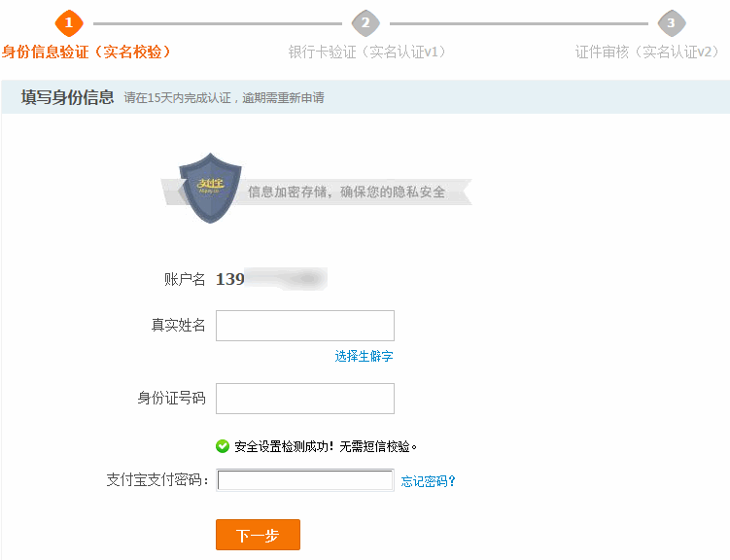The image size is (730, 560).
Task: Select the 证件审核（实名认证v2） step label
Action: click(x=646, y=52)
